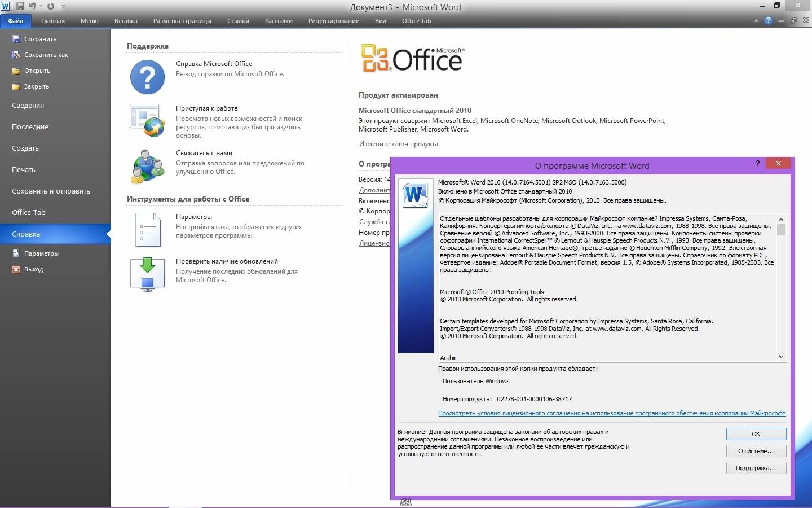Select the highlighted Справка menu item
Image resolution: width=812 pixels, height=508 pixels.
[55, 234]
